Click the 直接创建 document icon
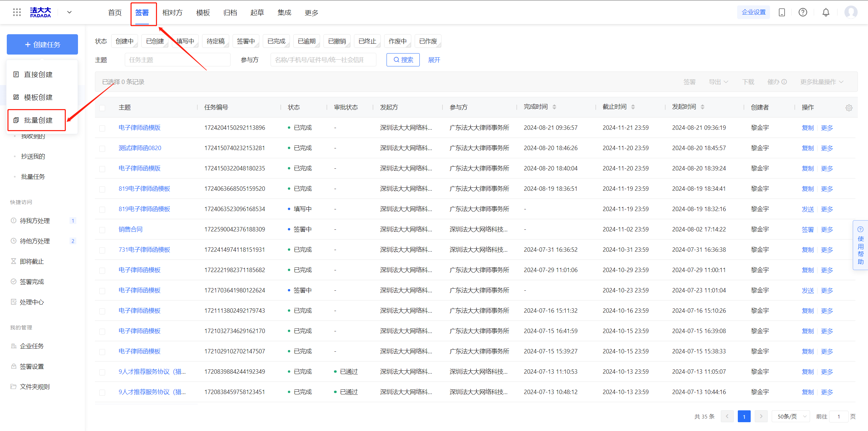 pos(16,75)
